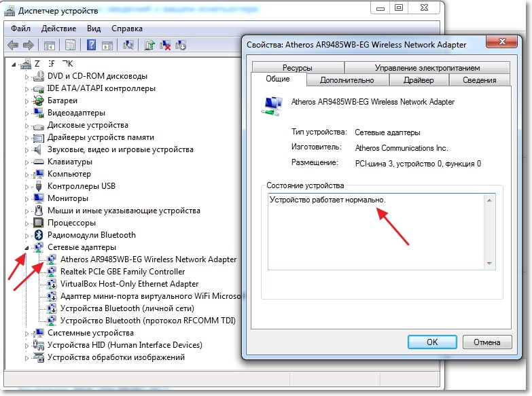This screenshot has height=396, width=532.
Task: Collapse the Сетевые адаптеры tree node
Action: (27, 248)
